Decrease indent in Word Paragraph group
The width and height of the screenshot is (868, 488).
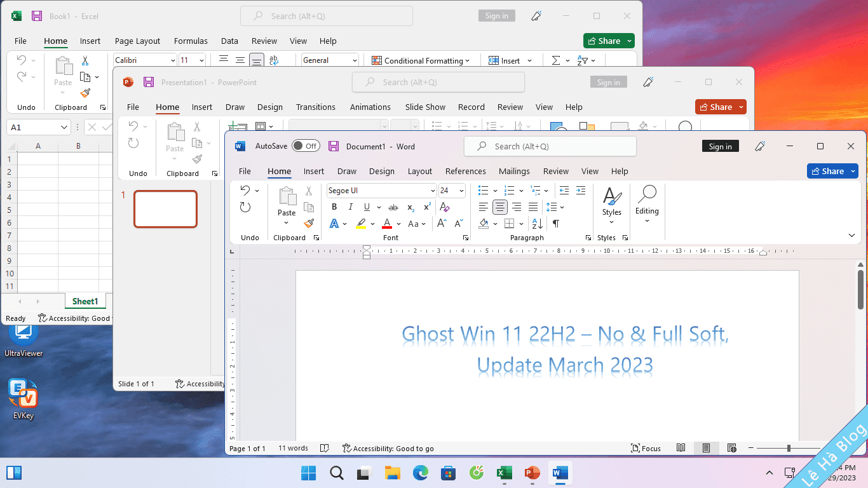tap(564, 191)
